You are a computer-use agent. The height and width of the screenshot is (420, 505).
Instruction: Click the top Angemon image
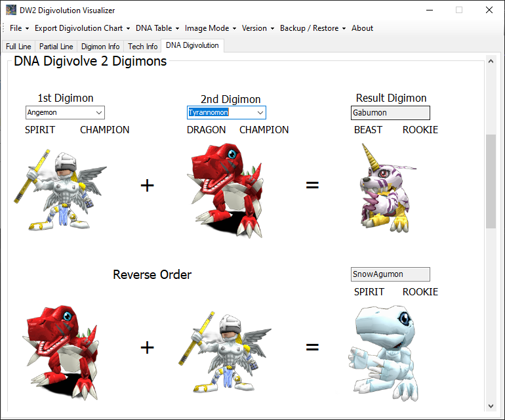(60, 190)
